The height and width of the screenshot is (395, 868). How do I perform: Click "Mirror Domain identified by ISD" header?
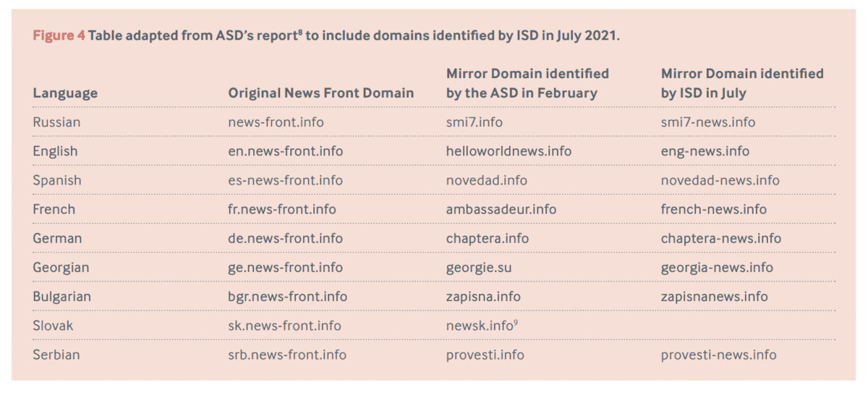pyautogui.click(x=742, y=83)
